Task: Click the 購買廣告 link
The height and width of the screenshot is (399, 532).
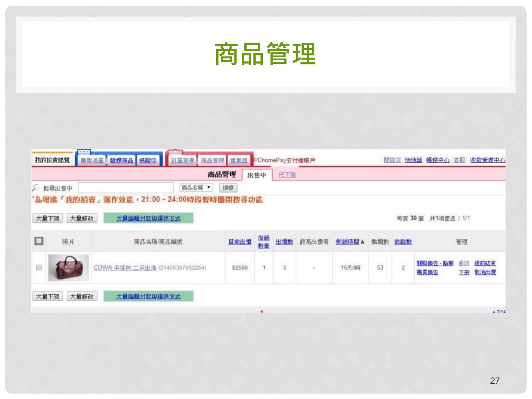Action: point(427,272)
